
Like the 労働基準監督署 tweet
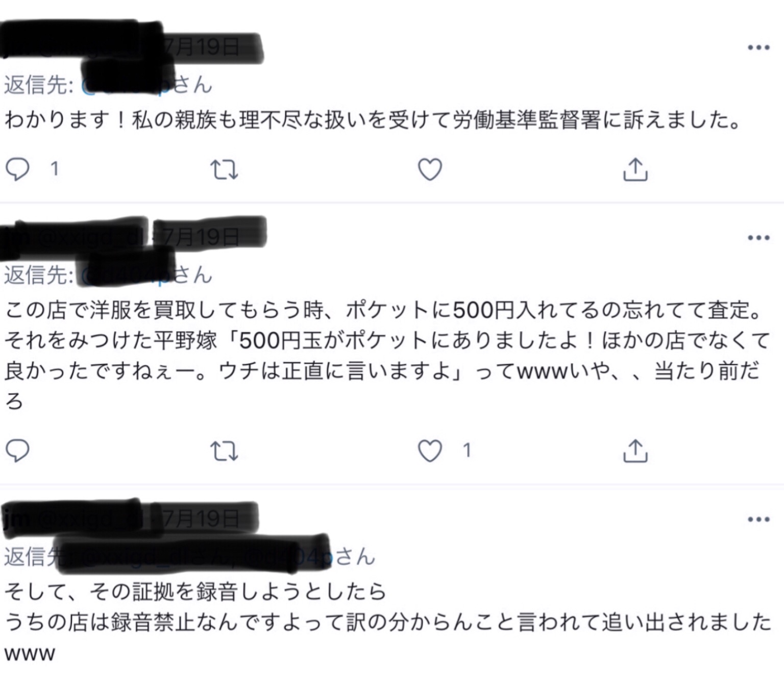(430, 169)
